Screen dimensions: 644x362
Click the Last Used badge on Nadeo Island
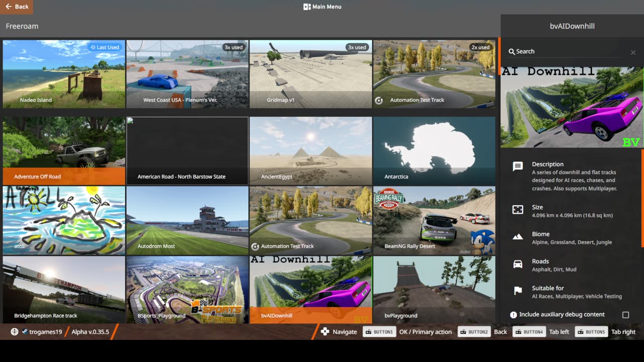(105, 47)
